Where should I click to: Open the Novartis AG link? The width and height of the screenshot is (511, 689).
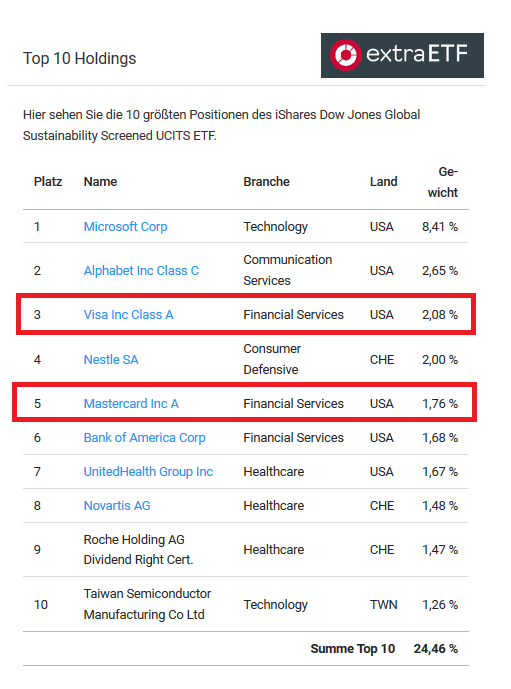117,506
